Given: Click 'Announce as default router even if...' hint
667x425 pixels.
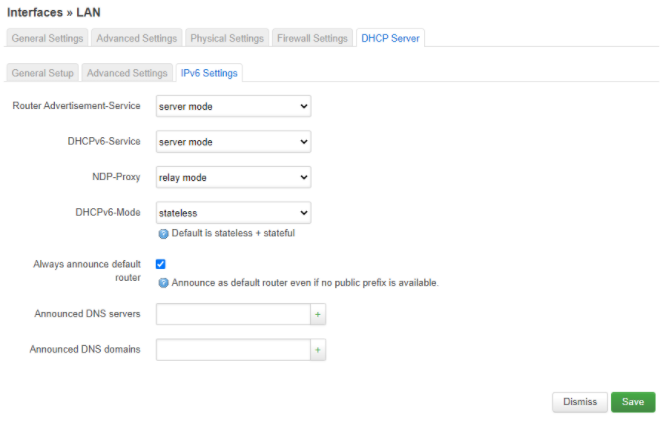Looking at the screenshot, I should [x=305, y=283].
